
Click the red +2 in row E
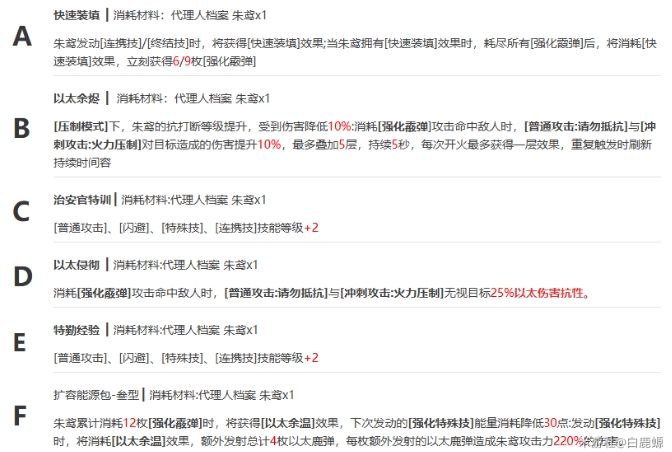tap(311, 358)
